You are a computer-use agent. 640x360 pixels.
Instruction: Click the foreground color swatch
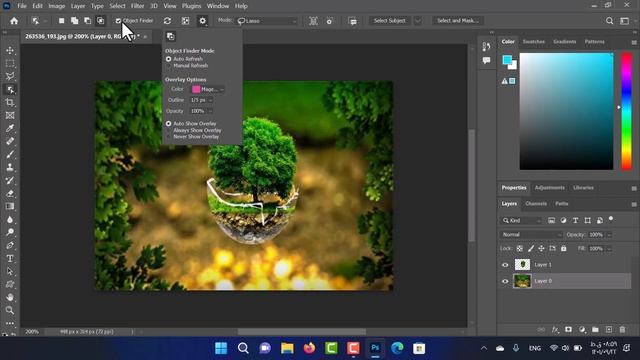point(507,60)
